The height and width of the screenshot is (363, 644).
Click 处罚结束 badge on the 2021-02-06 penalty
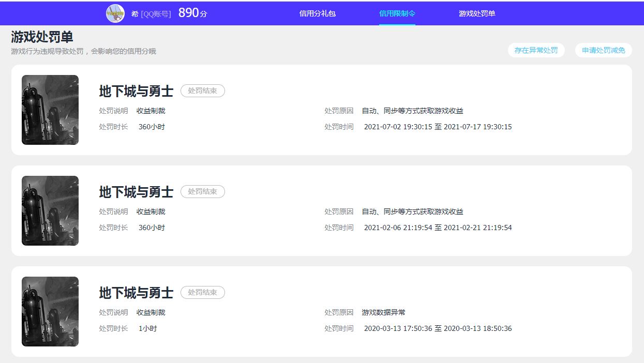[x=202, y=192]
